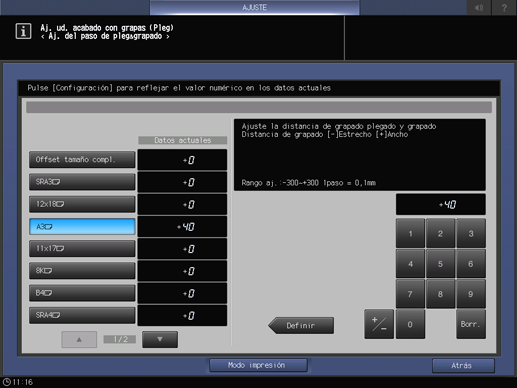Image resolution: width=517 pixels, height=388 pixels.
Task: Click A3 current data value +40
Action: 182,227
